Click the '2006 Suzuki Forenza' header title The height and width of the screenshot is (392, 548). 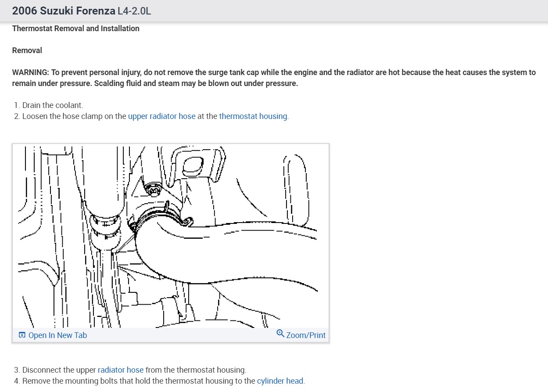click(x=64, y=11)
